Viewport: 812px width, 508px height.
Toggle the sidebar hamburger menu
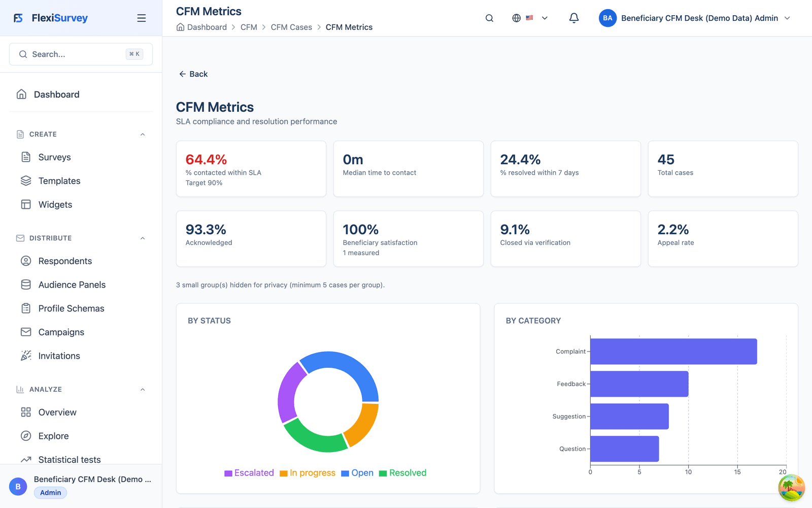coord(142,18)
